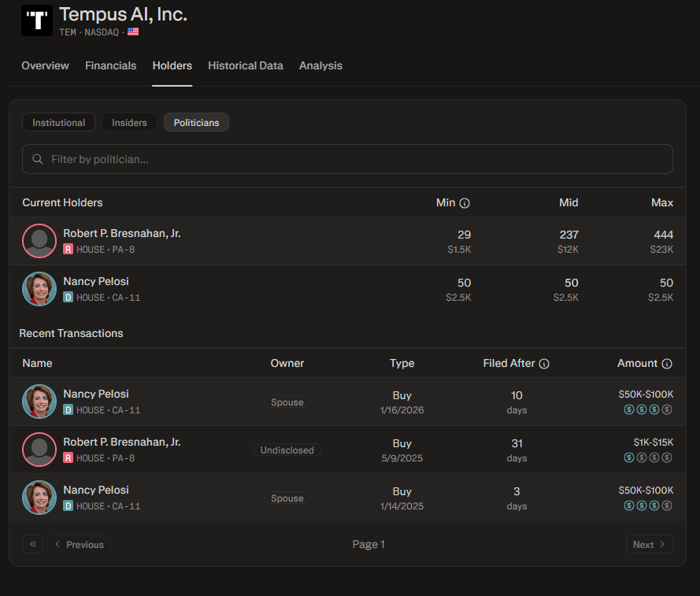
Task: Click the Type column header
Action: pyautogui.click(x=402, y=364)
